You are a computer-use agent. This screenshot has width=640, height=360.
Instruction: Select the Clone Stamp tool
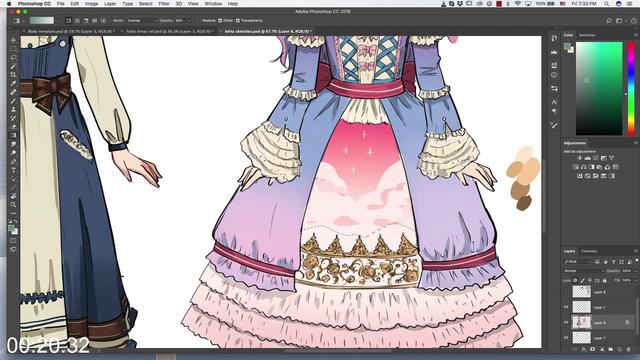(13, 109)
